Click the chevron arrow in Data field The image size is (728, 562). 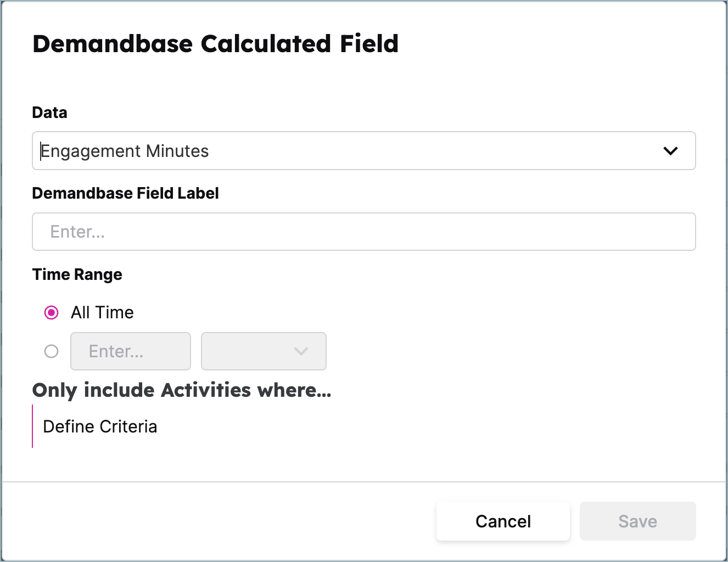point(670,151)
